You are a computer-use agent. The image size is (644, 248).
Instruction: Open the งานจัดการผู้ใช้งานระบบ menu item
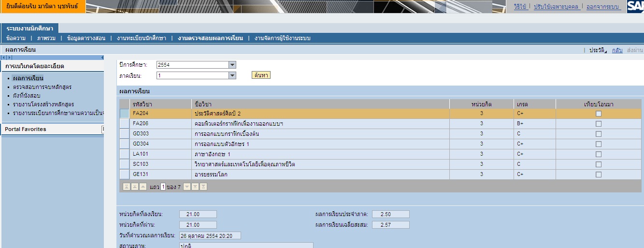click(x=283, y=38)
